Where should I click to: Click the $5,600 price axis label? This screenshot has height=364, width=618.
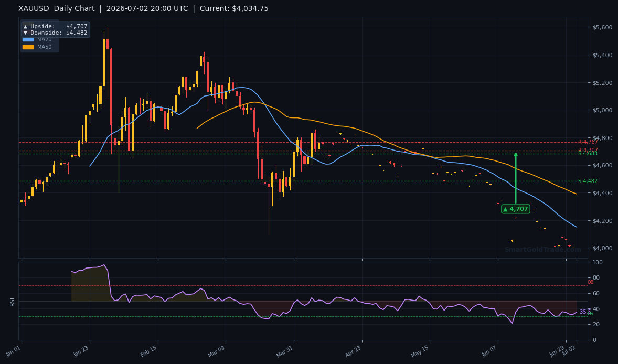[x=603, y=27]
